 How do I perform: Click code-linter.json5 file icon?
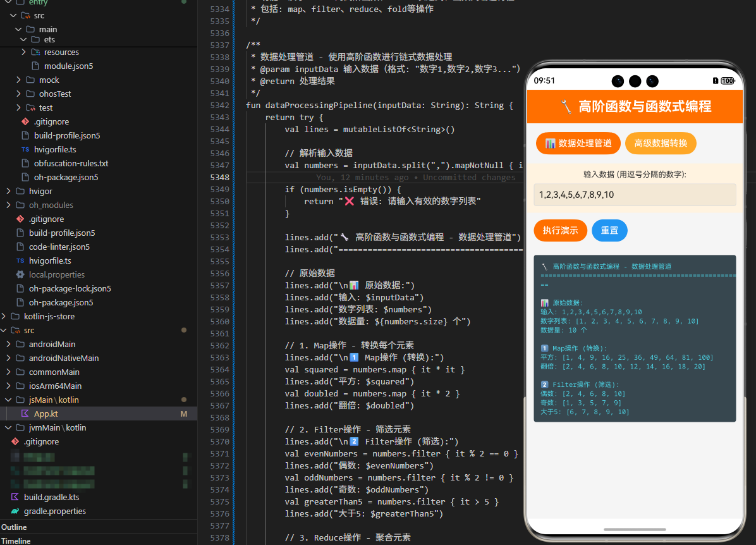point(20,247)
